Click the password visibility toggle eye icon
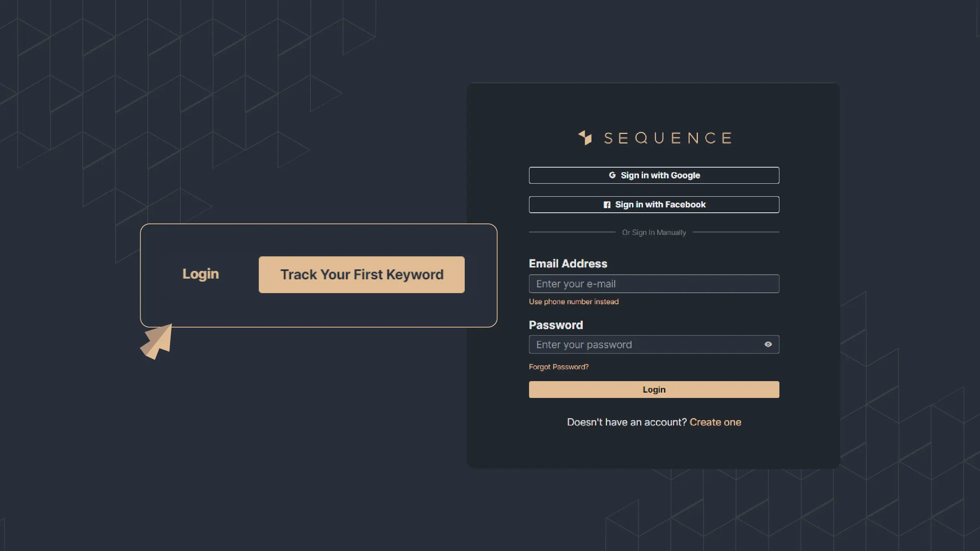 768,344
